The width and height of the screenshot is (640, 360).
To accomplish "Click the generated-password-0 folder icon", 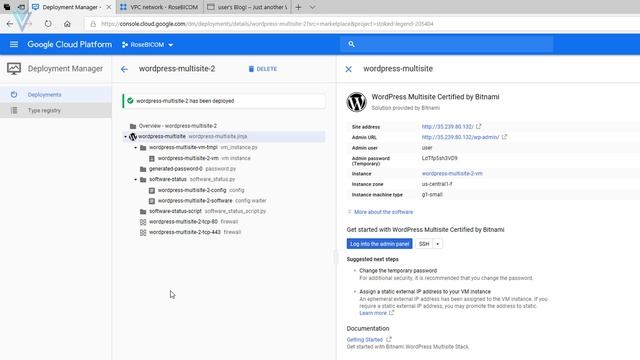I will (x=143, y=169).
